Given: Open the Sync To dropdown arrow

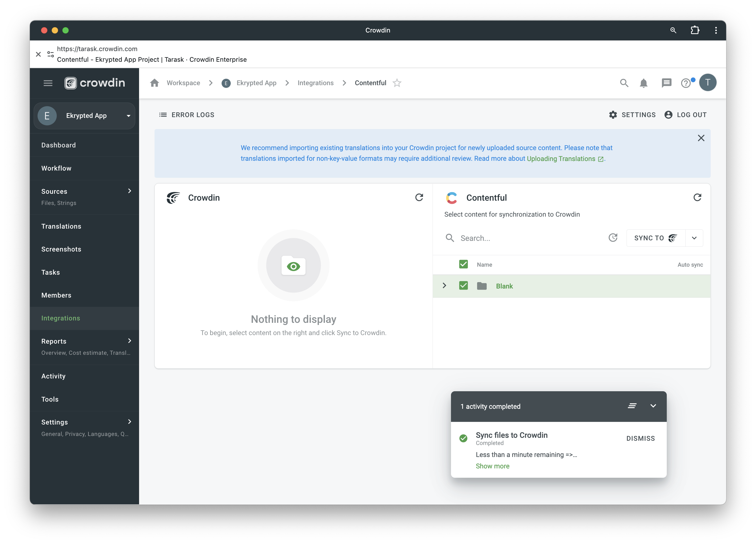Looking at the screenshot, I should (694, 238).
